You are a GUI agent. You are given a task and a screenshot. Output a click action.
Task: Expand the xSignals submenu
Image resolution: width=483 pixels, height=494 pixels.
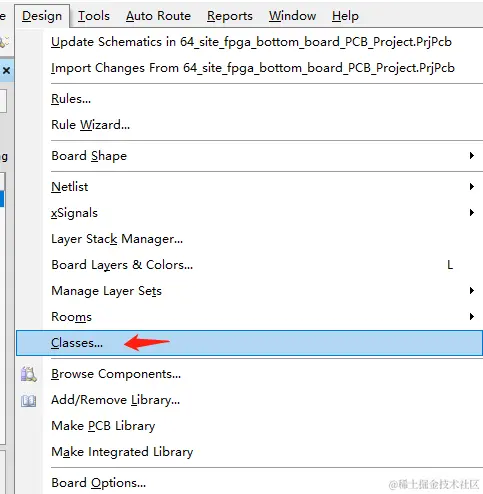(x=250, y=213)
